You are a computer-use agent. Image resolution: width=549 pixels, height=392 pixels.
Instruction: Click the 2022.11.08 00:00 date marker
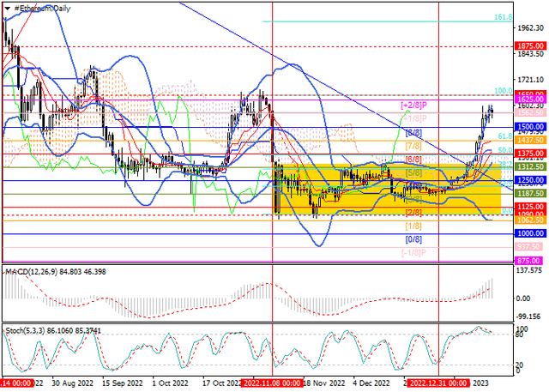tap(273, 383)
